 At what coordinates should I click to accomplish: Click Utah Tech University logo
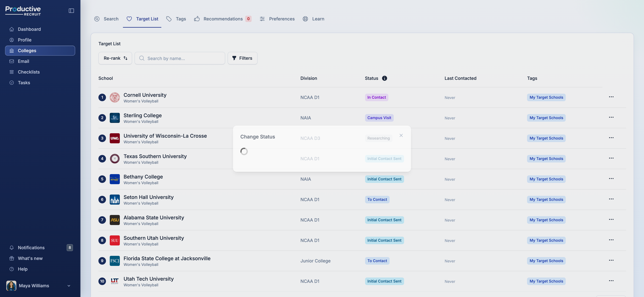[115, 281]
